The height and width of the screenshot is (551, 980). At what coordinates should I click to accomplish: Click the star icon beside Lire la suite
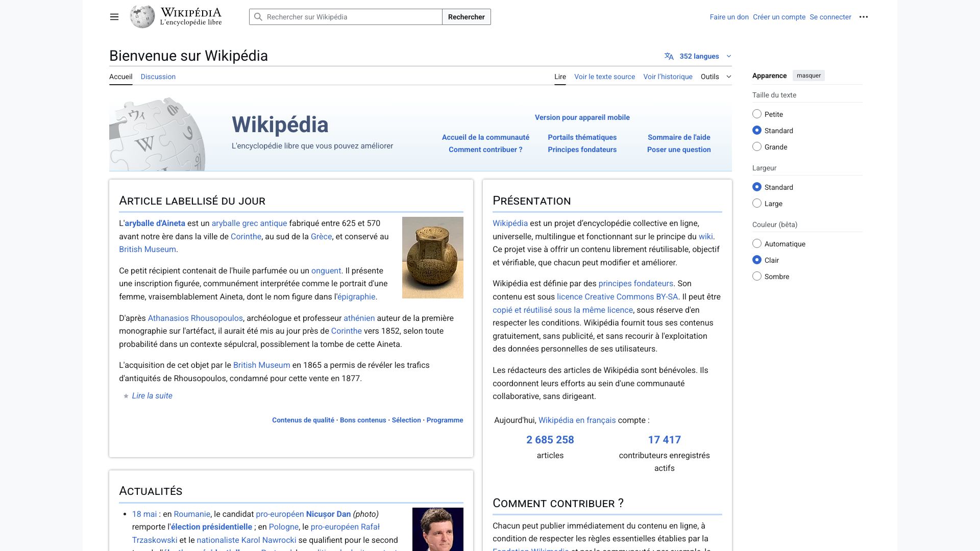[126, 396]
